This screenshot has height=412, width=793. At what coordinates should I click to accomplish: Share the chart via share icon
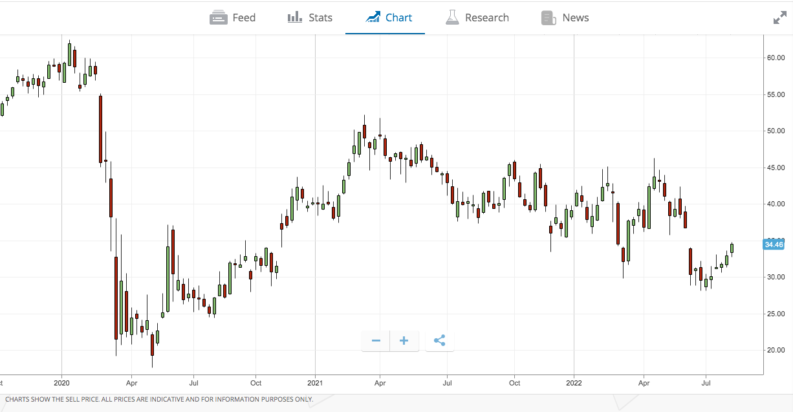(439, 341)
